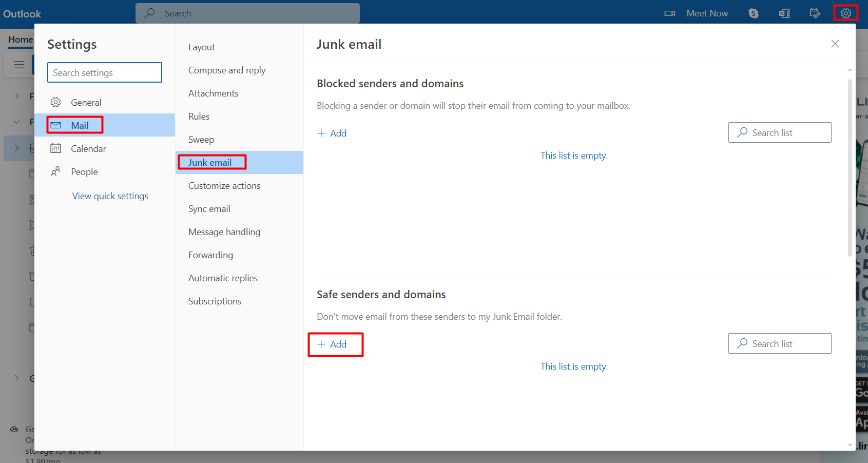Open Skype from the header icon
868x463 pixels.
tap(754, 13)
